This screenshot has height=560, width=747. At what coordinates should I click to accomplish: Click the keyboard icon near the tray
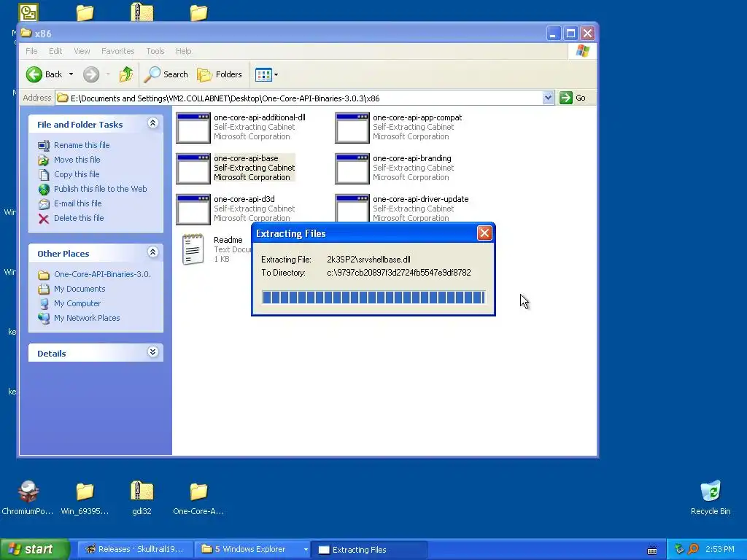(x=652, y=551)
